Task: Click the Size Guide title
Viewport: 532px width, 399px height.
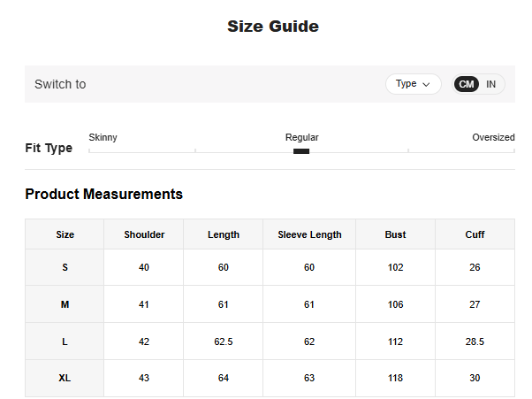Action: tap(273, 27)
